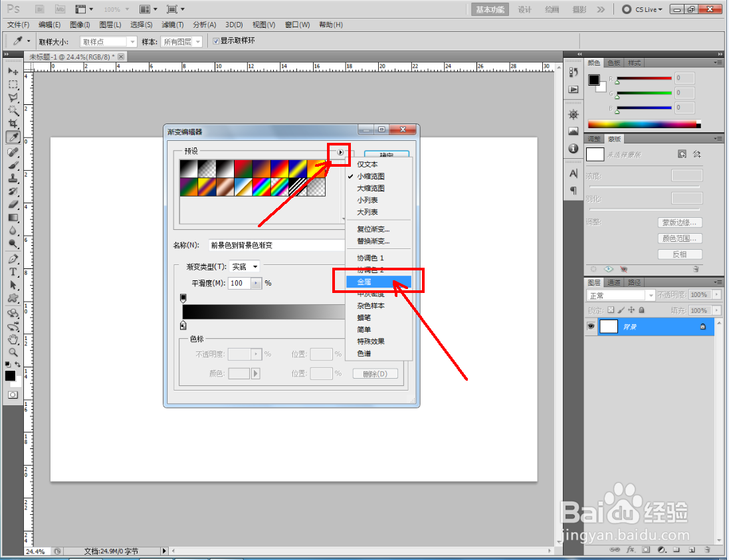Open the gradient presets flyout arrow
Screen dimensions: 729x560
[340, 152]
